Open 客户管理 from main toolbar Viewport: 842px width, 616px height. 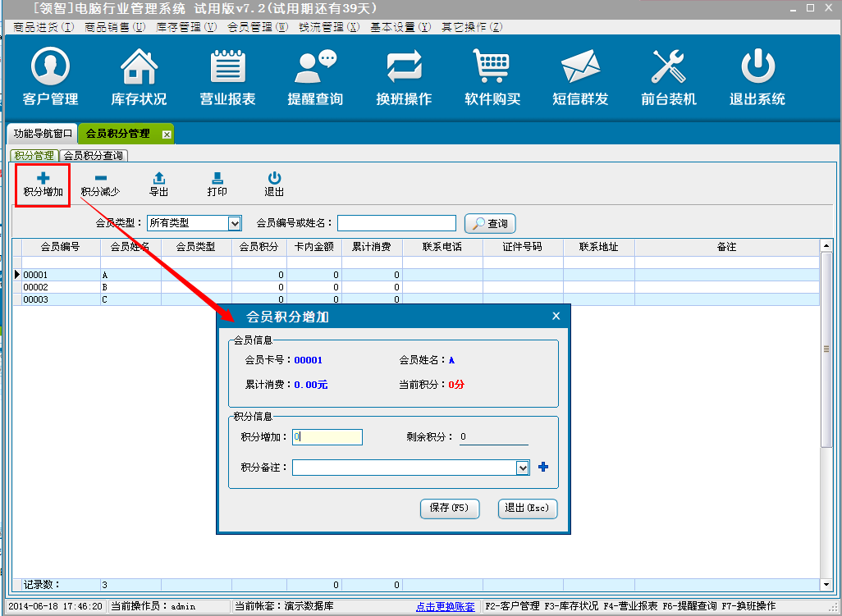coord(50,77)
